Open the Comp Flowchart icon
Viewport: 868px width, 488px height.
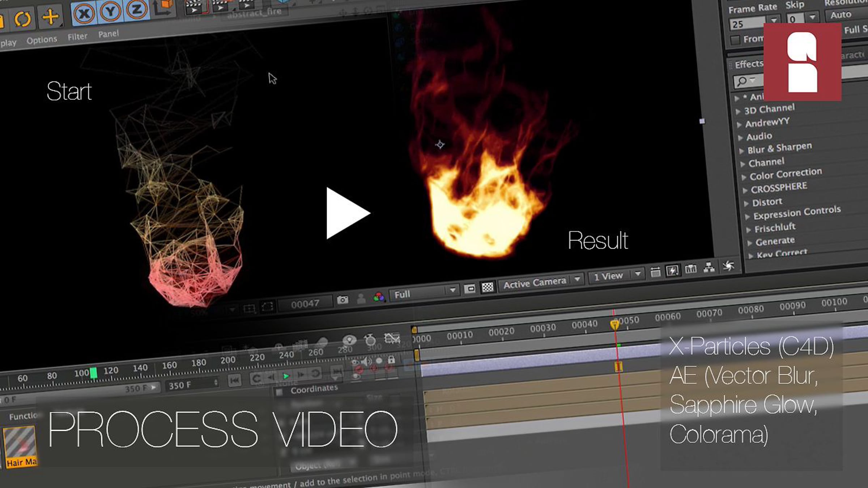coord(709,267)
